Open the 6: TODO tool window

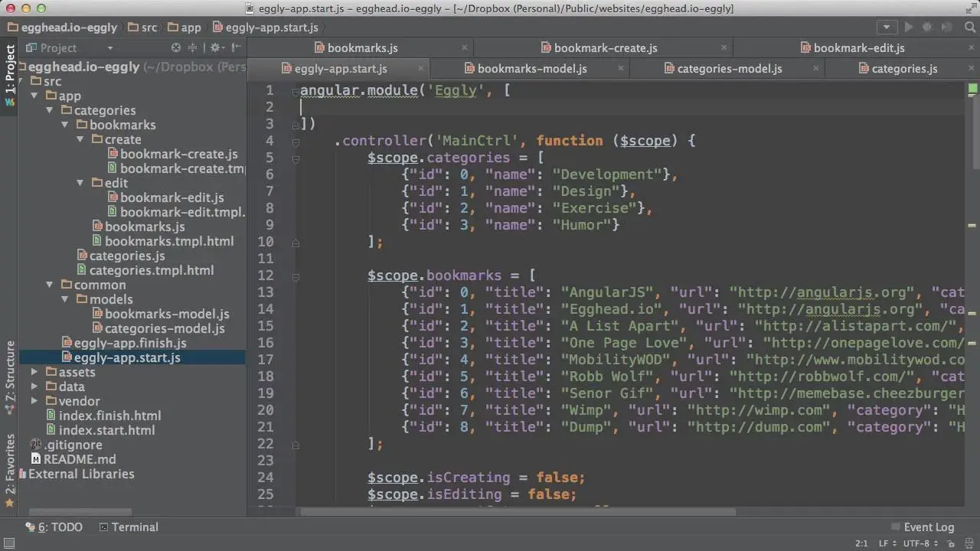54,527
